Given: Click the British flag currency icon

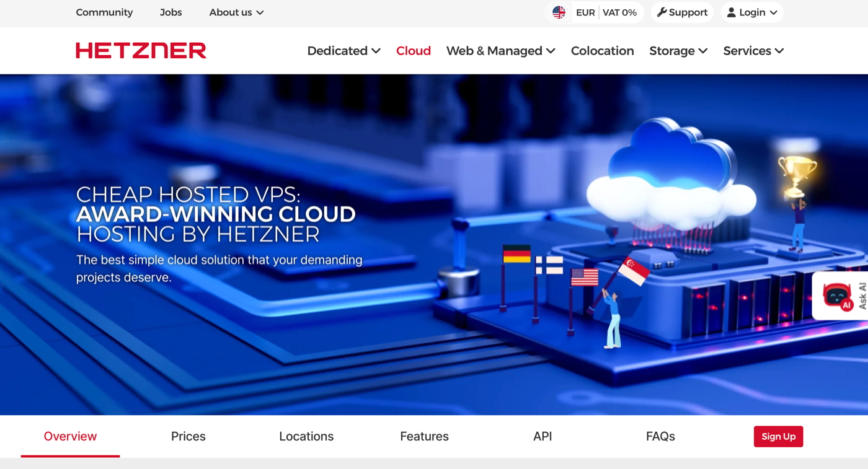Looking at the screenshot, I should [557, 12].
